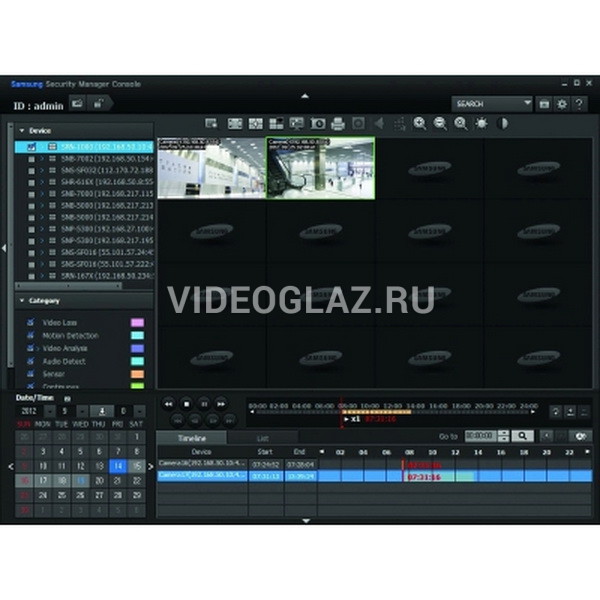Click the zoom out magnifier icon
The height and width of the screenshot is (600, 600).
pyautogui.click(x=440, y=124)
